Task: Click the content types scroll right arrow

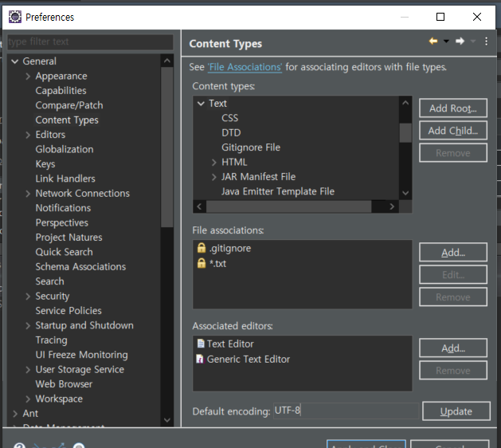Action: 392,206
